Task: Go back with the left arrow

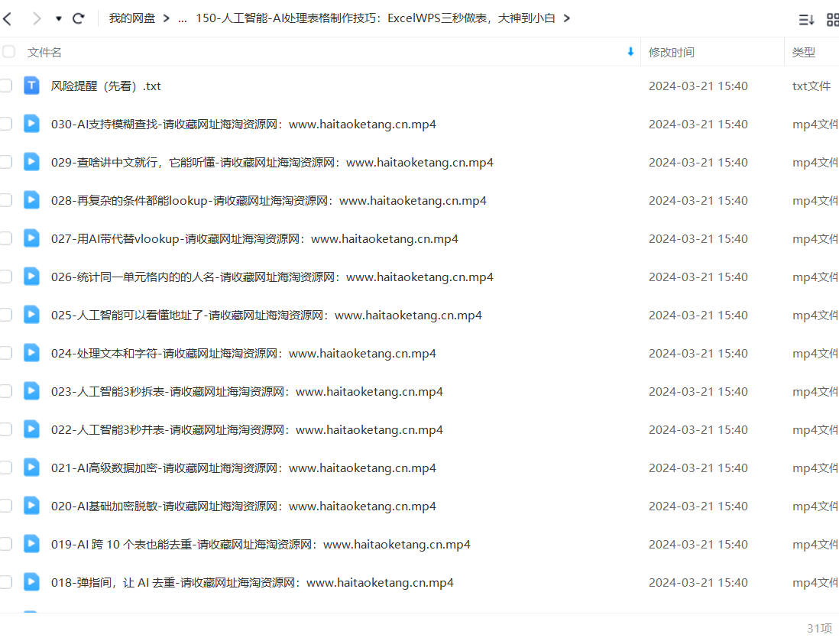Action: pyautogui.click(x=8, y=19)
